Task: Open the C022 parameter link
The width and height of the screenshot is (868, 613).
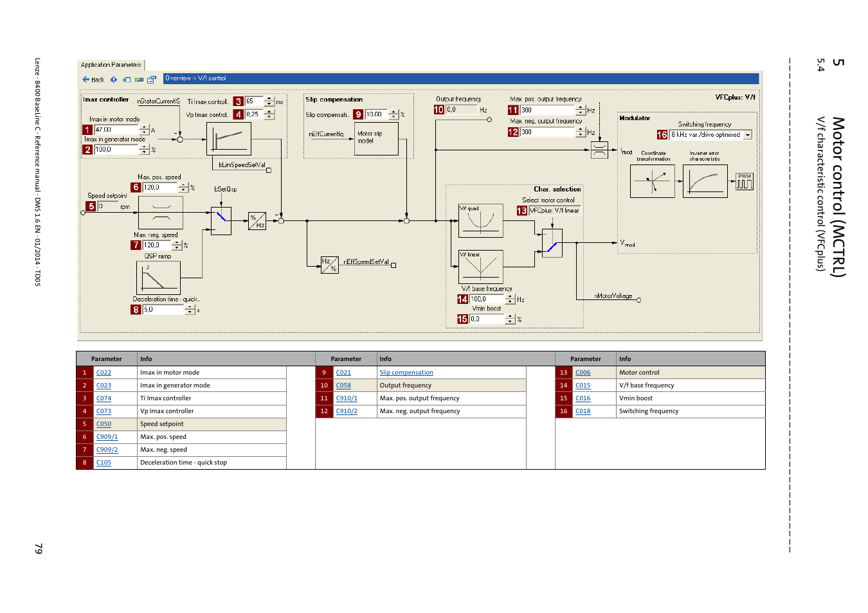Action: coord(104,373)
